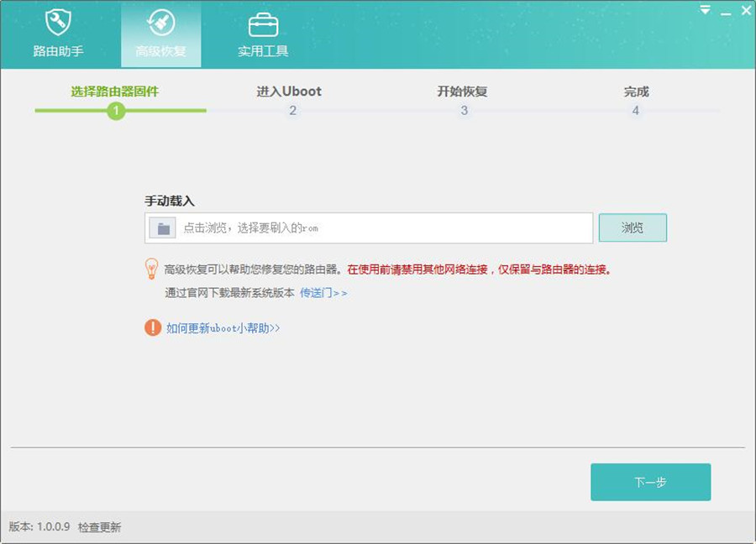The width and height of the screenshot is (756, 544).
Task: Click the rom file path input field
Action: [370, 227]
